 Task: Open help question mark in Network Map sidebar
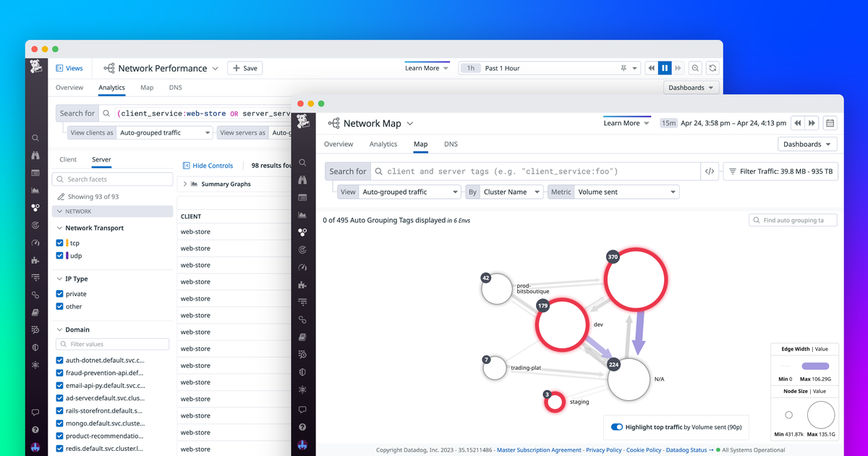303,427
